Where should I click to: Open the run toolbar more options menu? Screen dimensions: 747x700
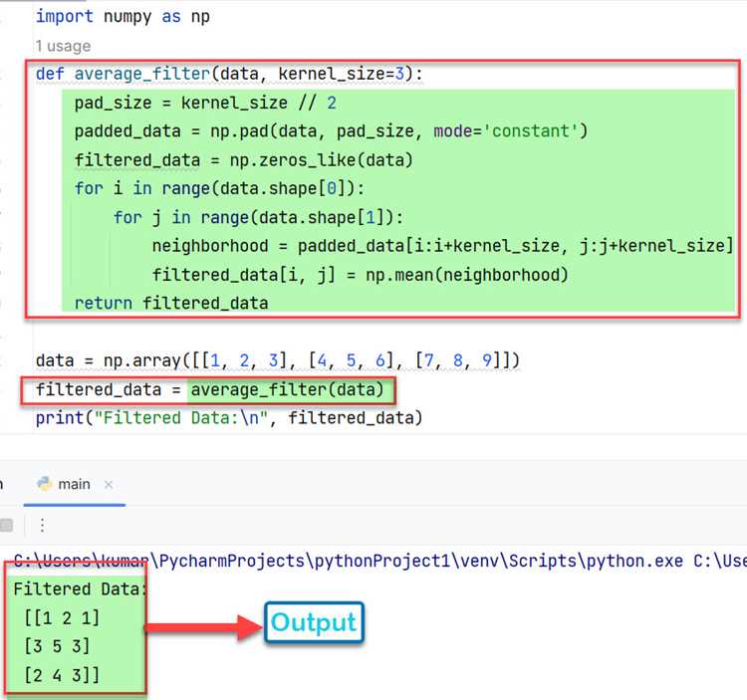pyautogui.click(x=43, y=525)
